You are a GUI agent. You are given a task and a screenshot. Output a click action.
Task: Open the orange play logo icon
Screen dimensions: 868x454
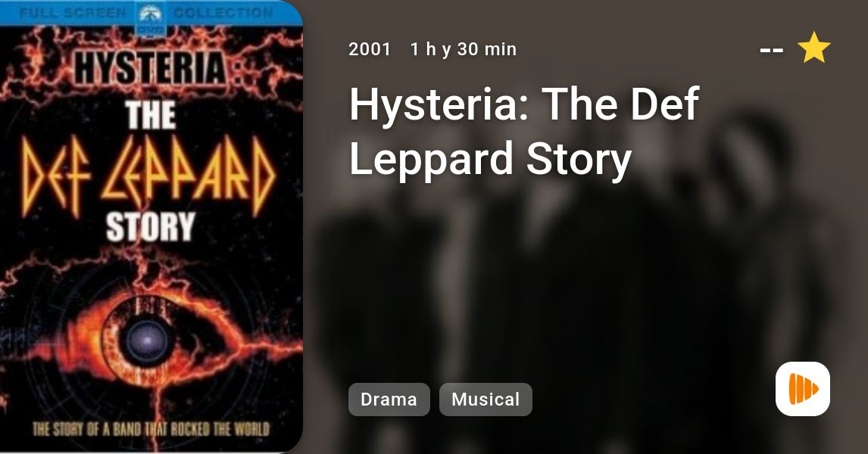coord(803,389)
